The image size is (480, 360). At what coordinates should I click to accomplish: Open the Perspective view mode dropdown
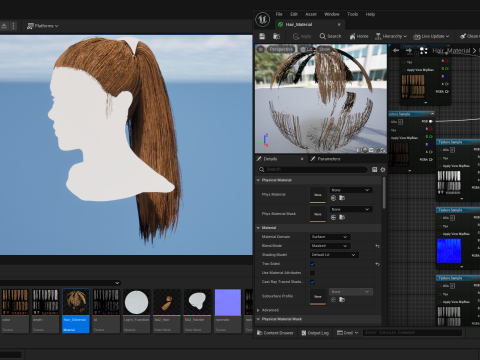(281, 49)
